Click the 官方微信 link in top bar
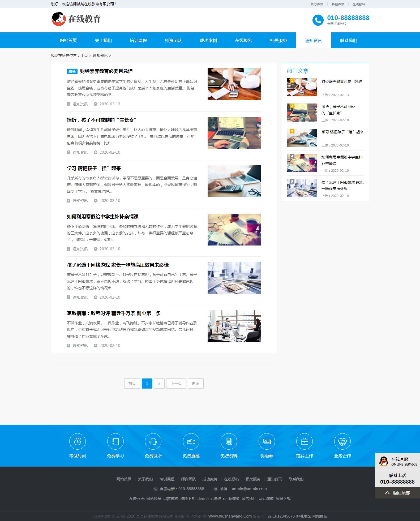Viewport: 420px width, 521px height. click(x=317, y=4)
